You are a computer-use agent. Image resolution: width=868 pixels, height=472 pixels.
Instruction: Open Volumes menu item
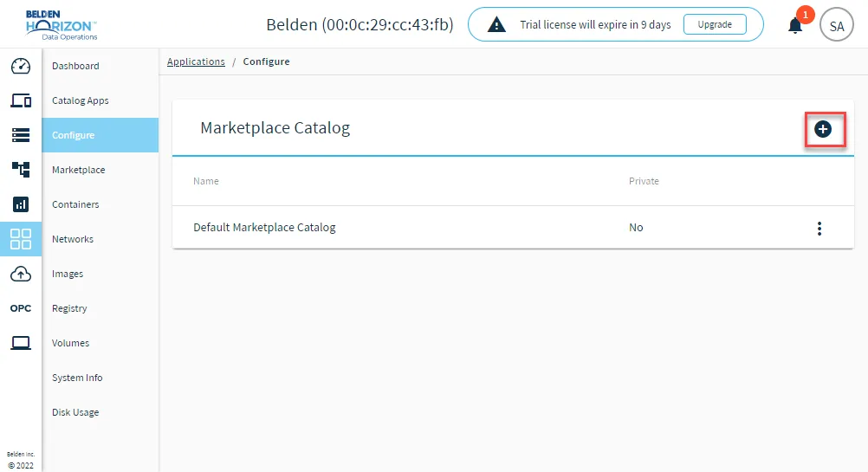[100, 343]
